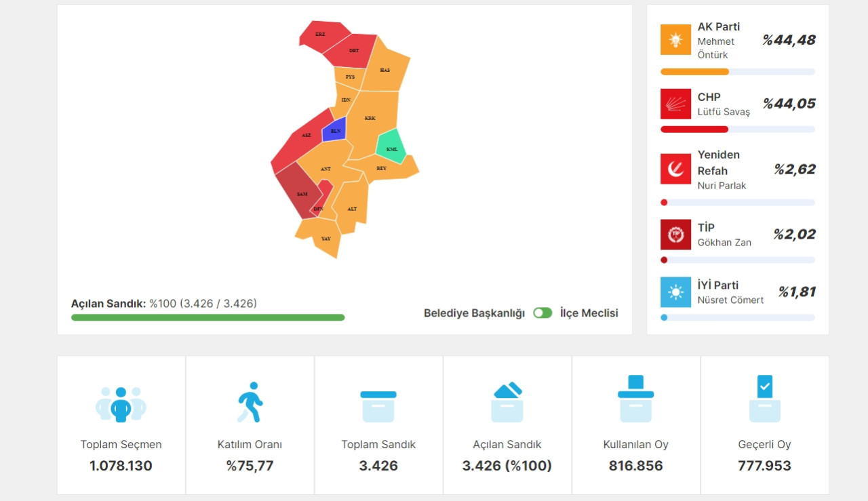
Task: Click the Toplam Seçmen people icon
Action: point(121,404)
